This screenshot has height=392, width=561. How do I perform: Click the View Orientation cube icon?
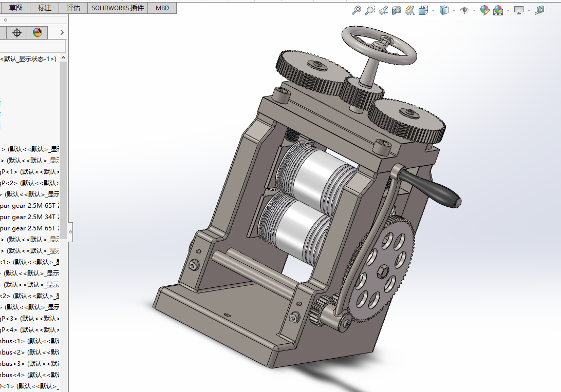click(424, 10)
